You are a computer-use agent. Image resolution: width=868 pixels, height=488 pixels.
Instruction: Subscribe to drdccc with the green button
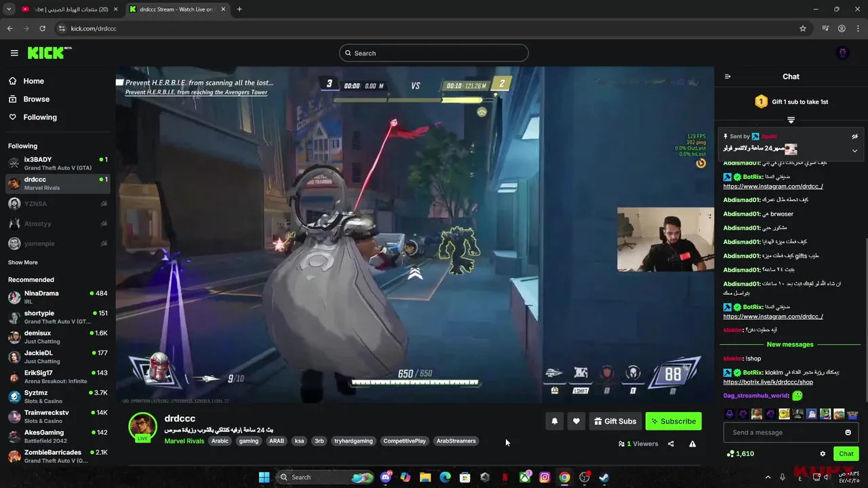pyautogui.click(x=673, y=421)
